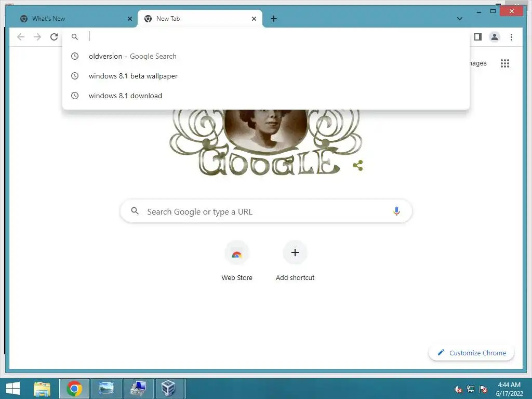Screen dimensions: 532x399
Task: Choose 'windows 8.1 beta wallpaper' suggestion
Action: (266, 76)
